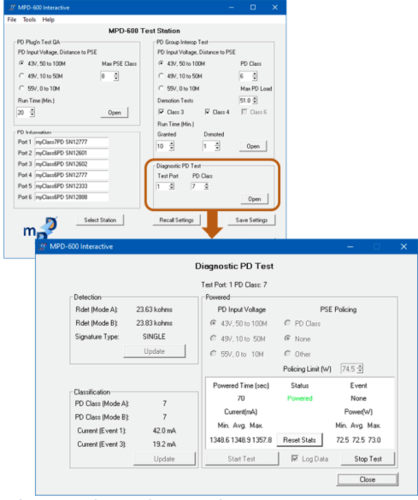The height and width of the screenshot is (500, 418).
Task: Select 43V, 50 to 100M in PD Group Interop Test
Action: tap(182, 63)
